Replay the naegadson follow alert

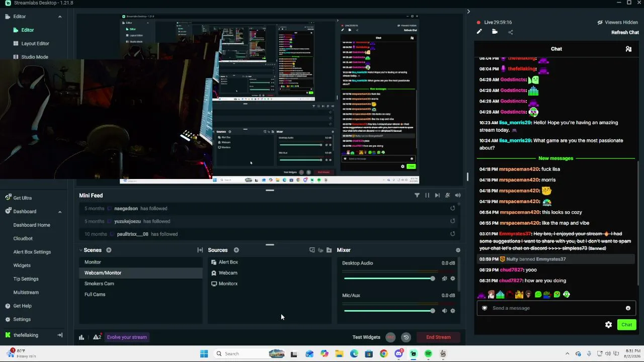click(x=452, y=208)
